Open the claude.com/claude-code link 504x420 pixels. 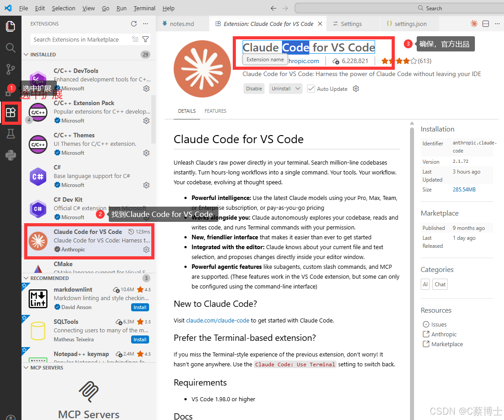coord(218,320)
